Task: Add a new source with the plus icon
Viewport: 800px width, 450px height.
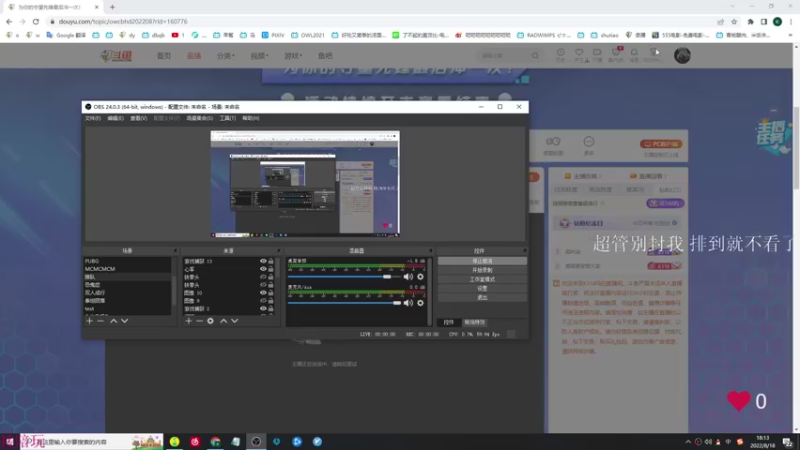Action: pos(189,321)
